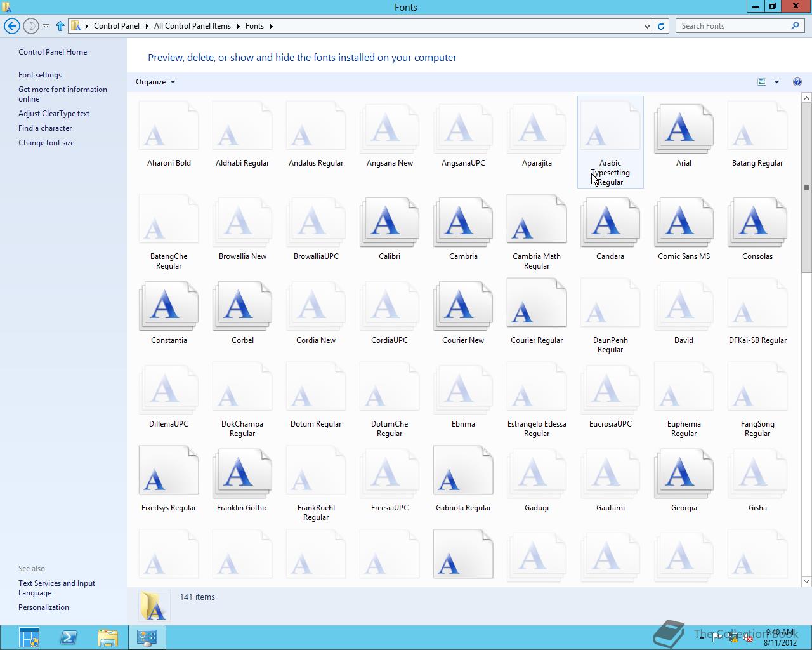Open Find a character link

click(x=45, y=128)
